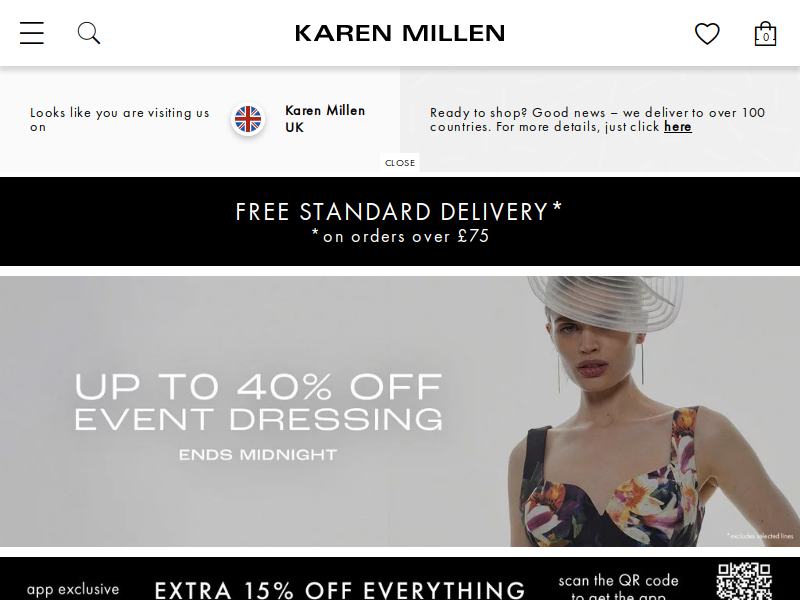Click the UK flag icon
The image size is (800, 600).
click(248, 119)
